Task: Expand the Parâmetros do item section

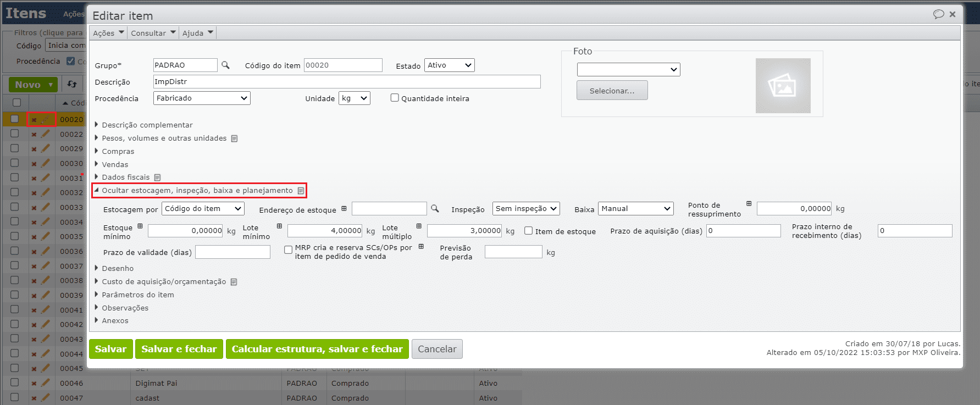Action: [134, 295]
